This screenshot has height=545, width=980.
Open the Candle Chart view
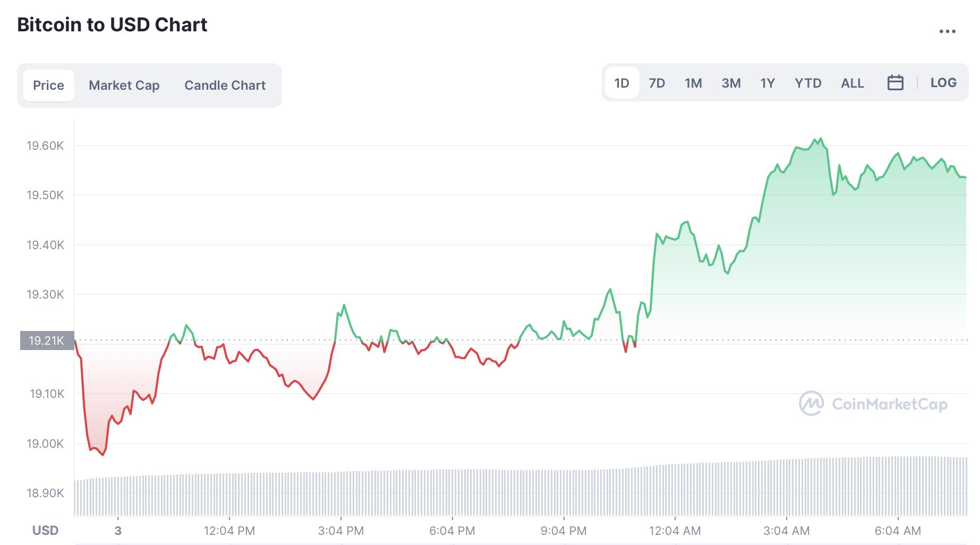tap(225, 86)
